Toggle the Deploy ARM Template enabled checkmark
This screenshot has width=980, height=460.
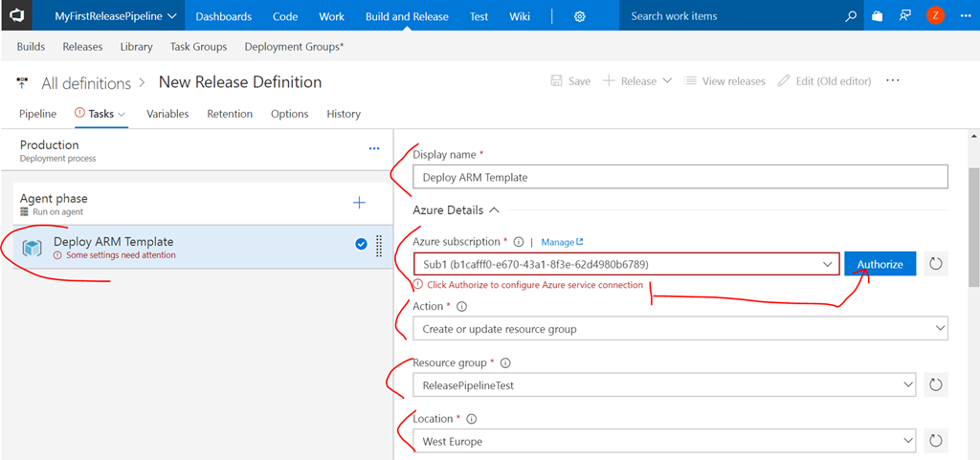click(x=361, y=245)
